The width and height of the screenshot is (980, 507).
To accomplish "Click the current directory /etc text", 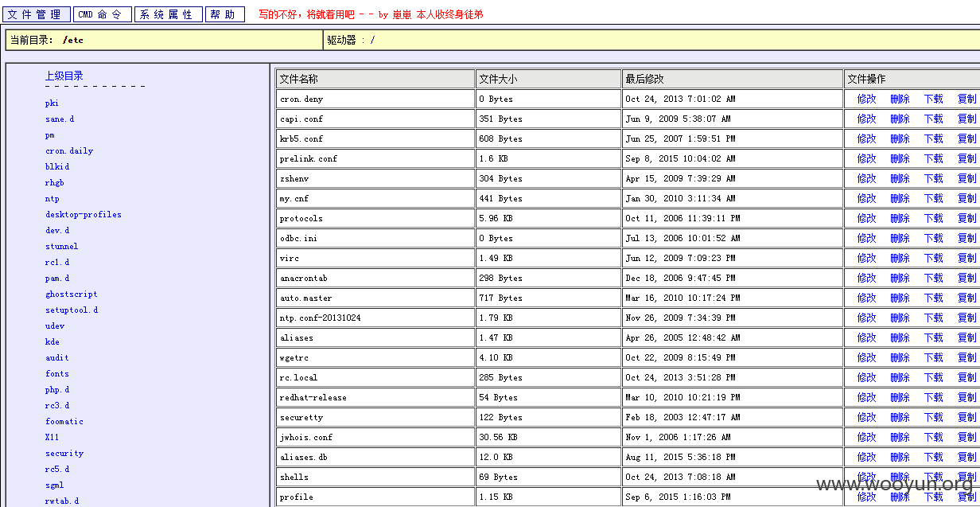I will coord(72,40).
